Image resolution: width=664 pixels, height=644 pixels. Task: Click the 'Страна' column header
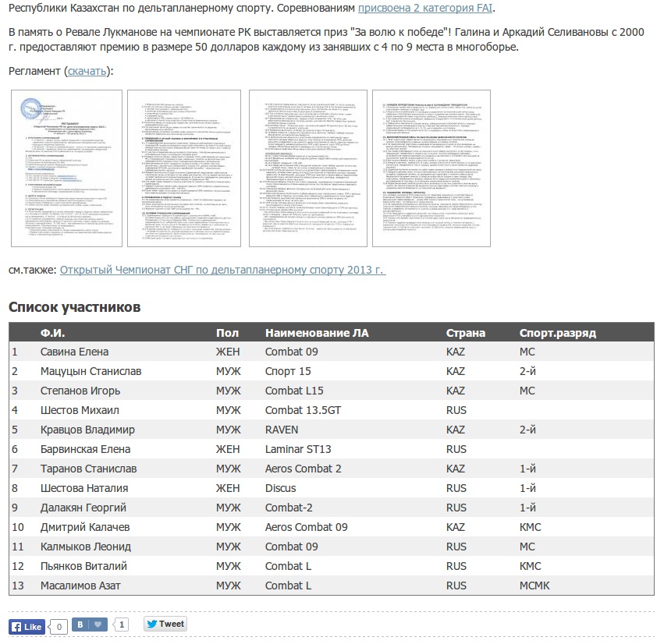point(465,333)
